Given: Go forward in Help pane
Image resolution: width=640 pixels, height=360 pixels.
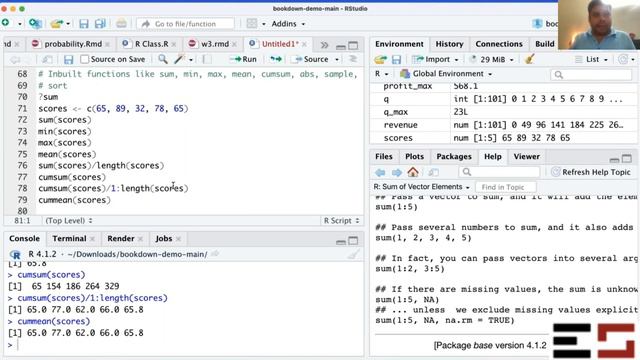Looking at the screenshot, I should pyautogui.click(x=396, y=172).
